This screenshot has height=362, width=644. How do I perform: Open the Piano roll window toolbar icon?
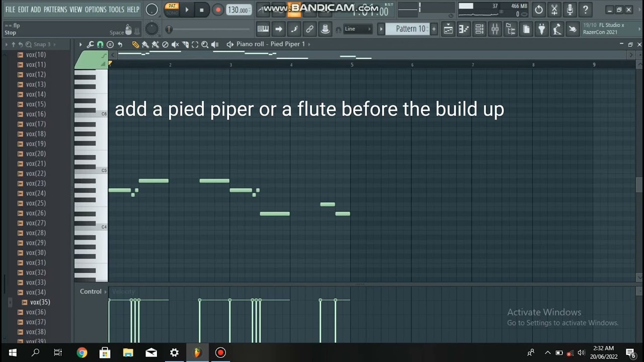tap(463, 29)
